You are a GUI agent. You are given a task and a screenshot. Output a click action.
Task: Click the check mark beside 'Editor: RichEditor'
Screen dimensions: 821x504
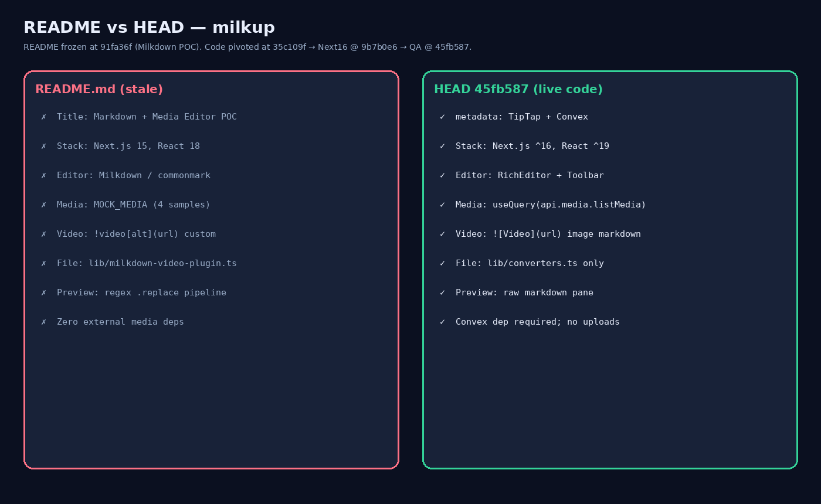442,175
